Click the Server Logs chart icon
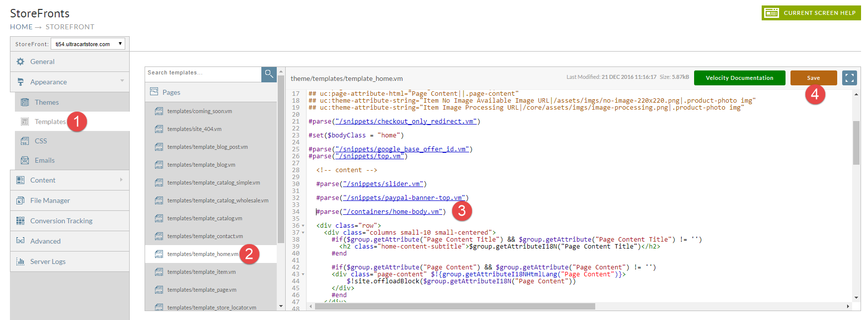 tap(20, 261)
